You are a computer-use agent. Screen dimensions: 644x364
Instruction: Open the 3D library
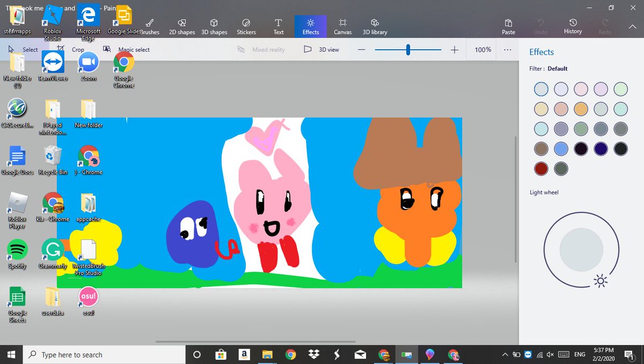(375, 26)
